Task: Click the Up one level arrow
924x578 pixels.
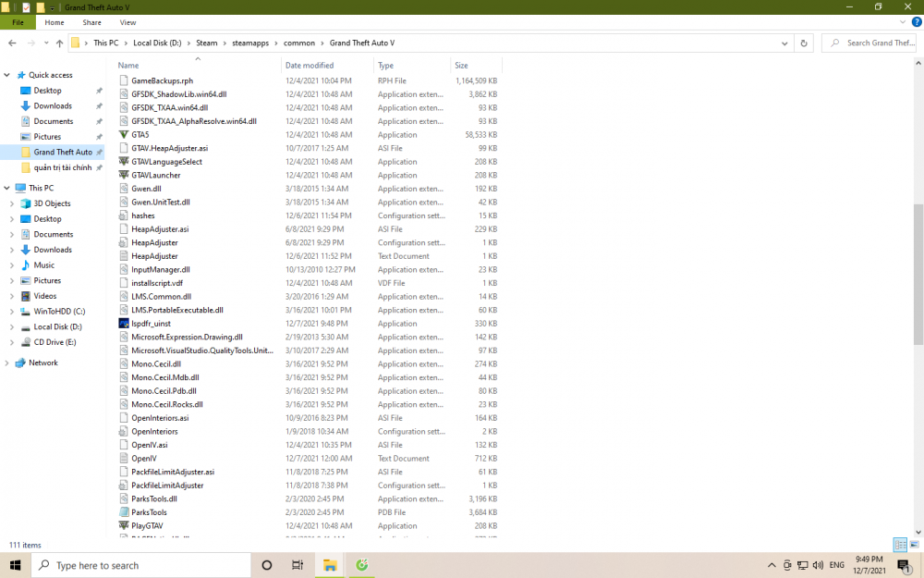Action: [59, 43]
